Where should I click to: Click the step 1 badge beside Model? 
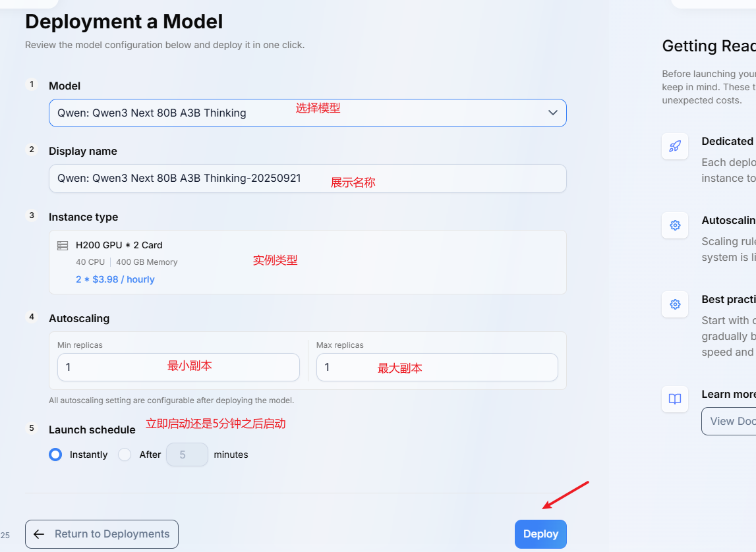click(x=31, y=84)
